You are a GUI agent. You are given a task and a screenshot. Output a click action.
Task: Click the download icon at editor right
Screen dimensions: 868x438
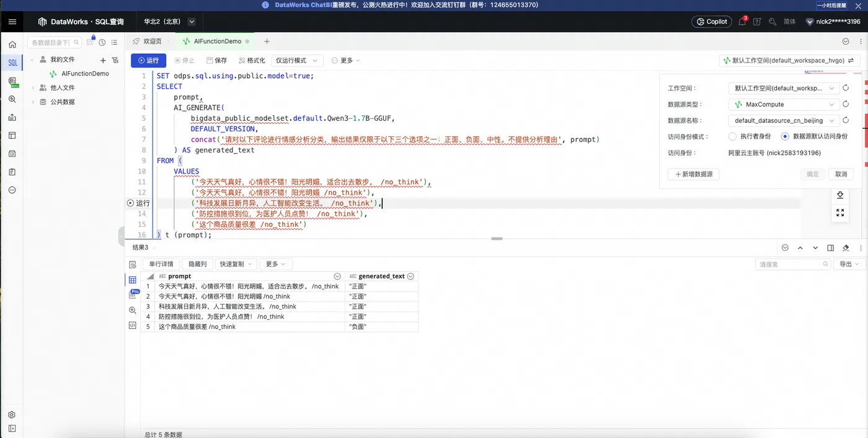tap(840, 195)
